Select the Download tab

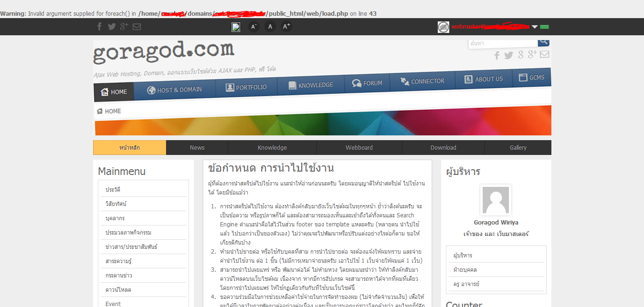(x=443, y=148)
